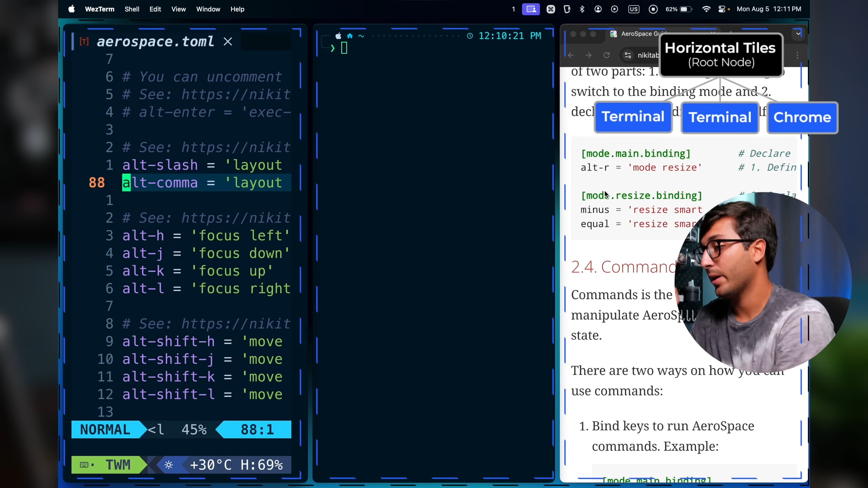Click the terminal prompt cursor in the middle pane
The image size is (868, 488).
pyautogui.click(x=344, y=48)
